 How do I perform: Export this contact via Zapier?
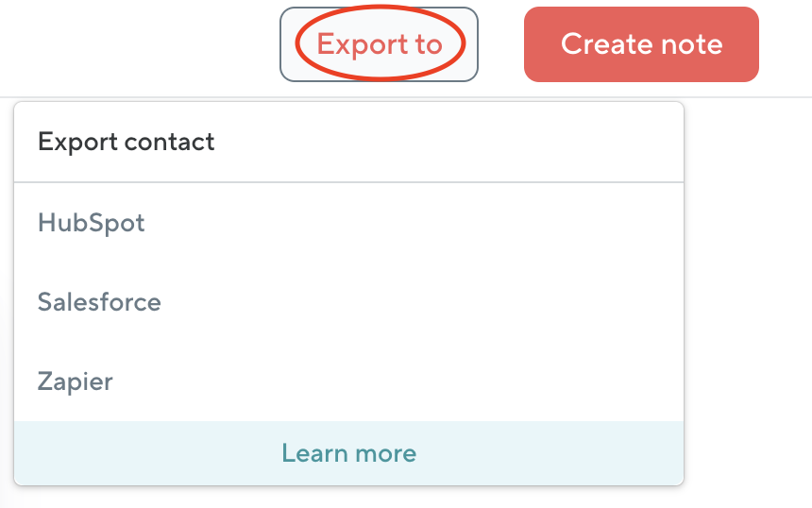[x=348, y=381]
